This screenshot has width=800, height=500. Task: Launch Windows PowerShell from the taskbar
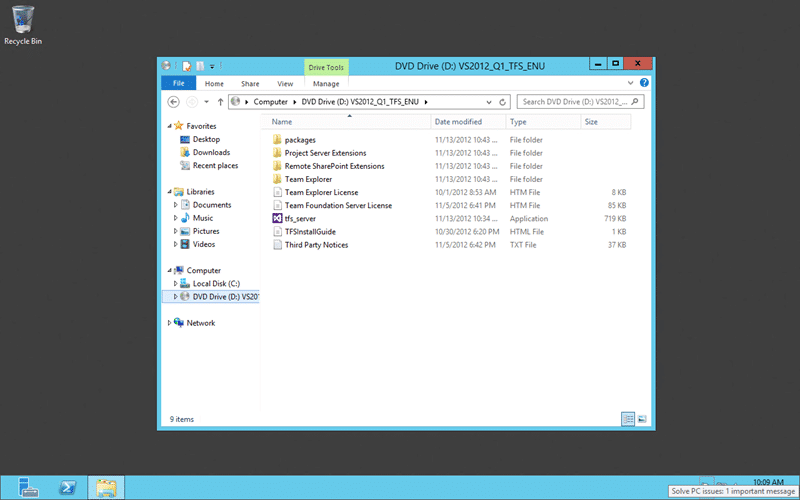coord(67,487)
